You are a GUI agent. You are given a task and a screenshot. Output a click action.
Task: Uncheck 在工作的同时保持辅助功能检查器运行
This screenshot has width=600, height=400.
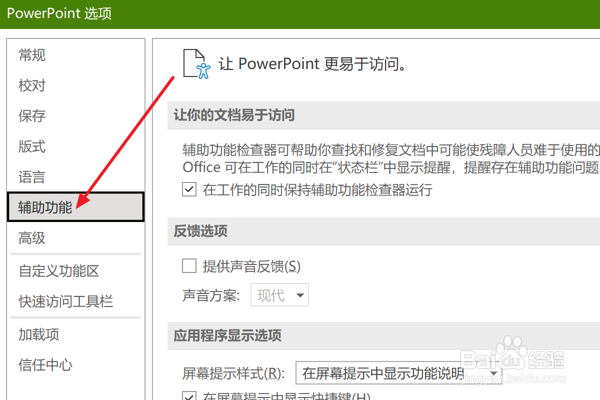pos(189,189)
